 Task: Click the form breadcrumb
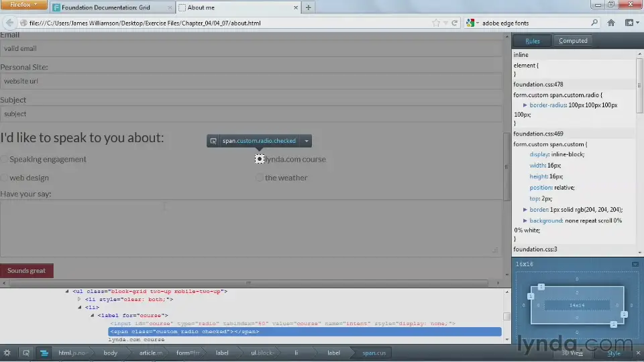coord(188,353)
